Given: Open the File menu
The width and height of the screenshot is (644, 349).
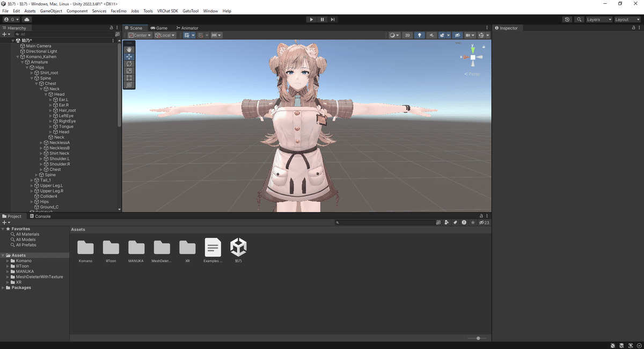Looking at the screenshot, I should pyautogui.click(x=5, y=11).
